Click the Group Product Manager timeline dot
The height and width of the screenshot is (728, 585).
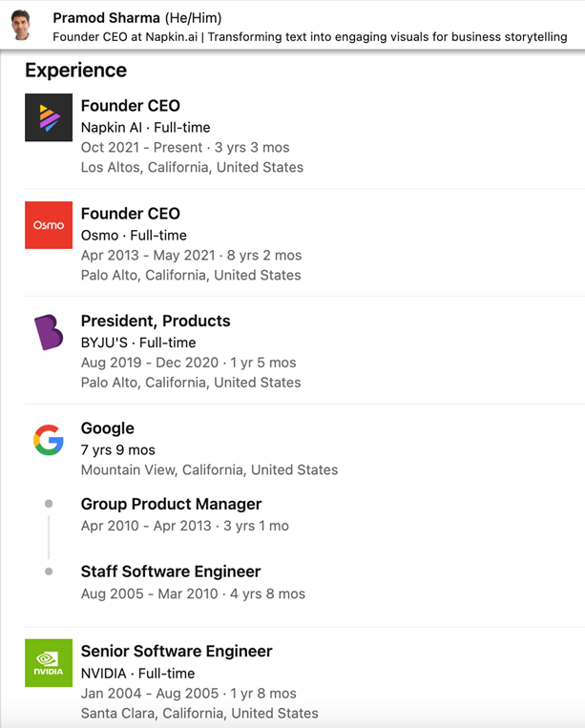[x=49, y=504]
